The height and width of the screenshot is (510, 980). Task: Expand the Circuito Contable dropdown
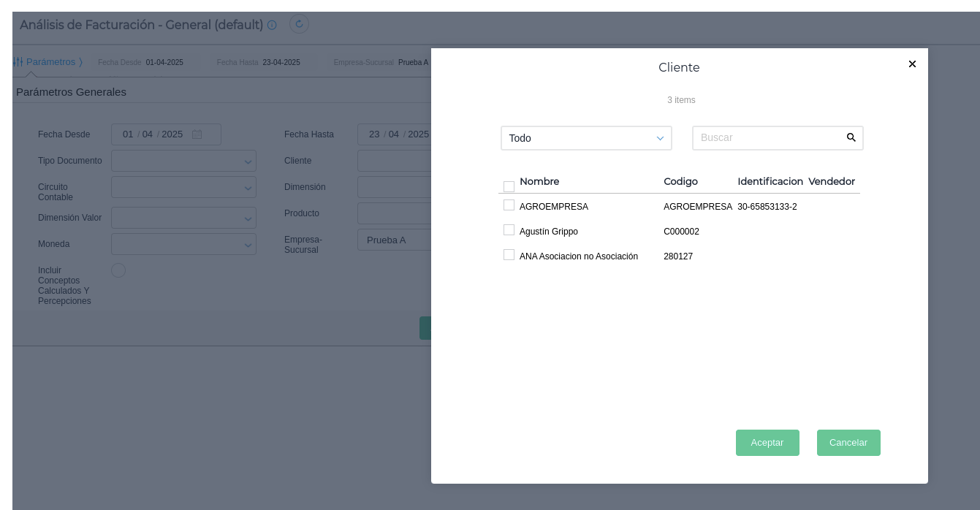[x=183, y=187]
